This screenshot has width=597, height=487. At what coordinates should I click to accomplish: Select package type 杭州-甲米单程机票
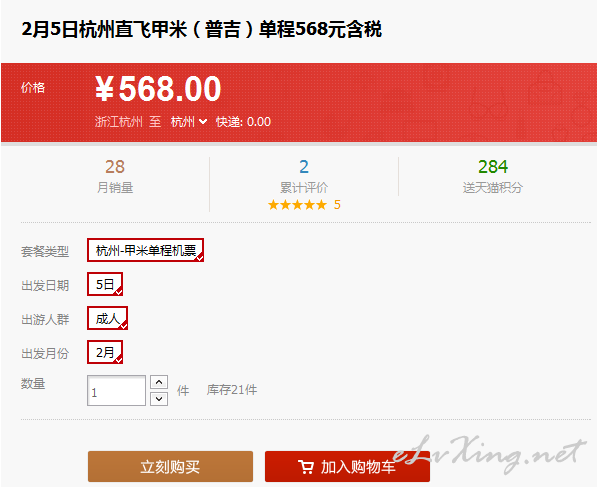pos(145,250)
